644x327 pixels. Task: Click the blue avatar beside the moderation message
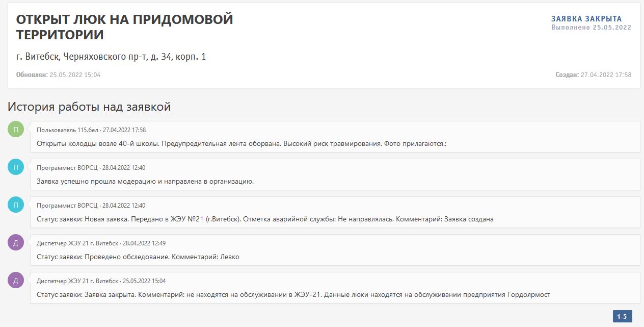pos(16,167)
